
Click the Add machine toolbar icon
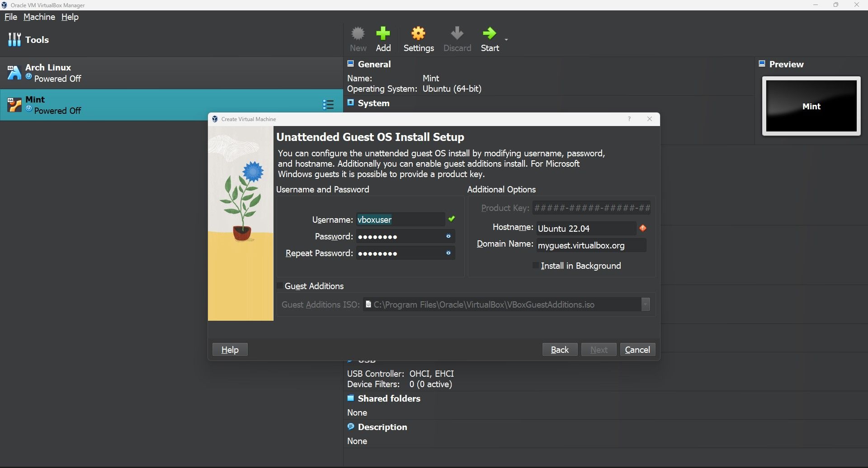pos(383,39)
